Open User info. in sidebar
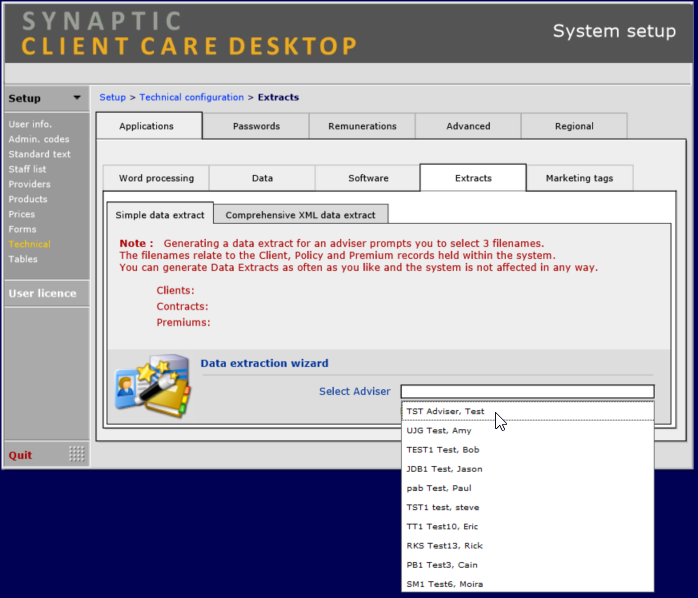Image resolution: width=698 pixels, height=598 pixels. point(30,124)
